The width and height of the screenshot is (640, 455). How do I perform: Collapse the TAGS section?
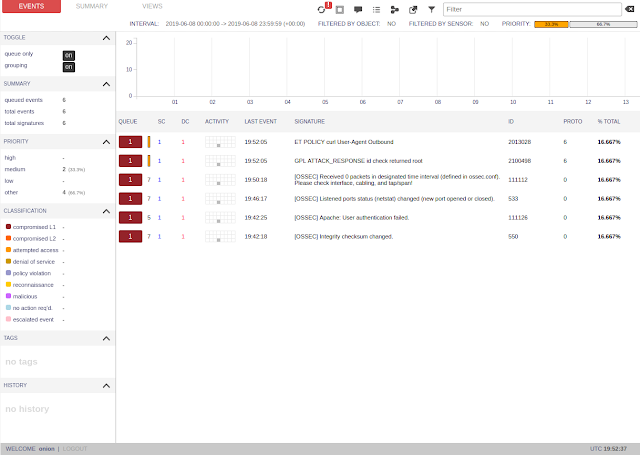click(106, 338)
